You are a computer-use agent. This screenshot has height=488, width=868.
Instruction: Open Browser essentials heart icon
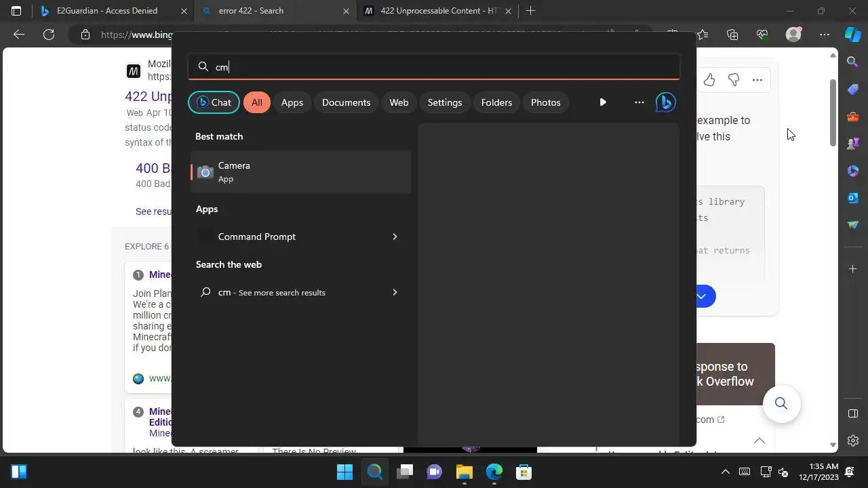(x=762, y=35)
